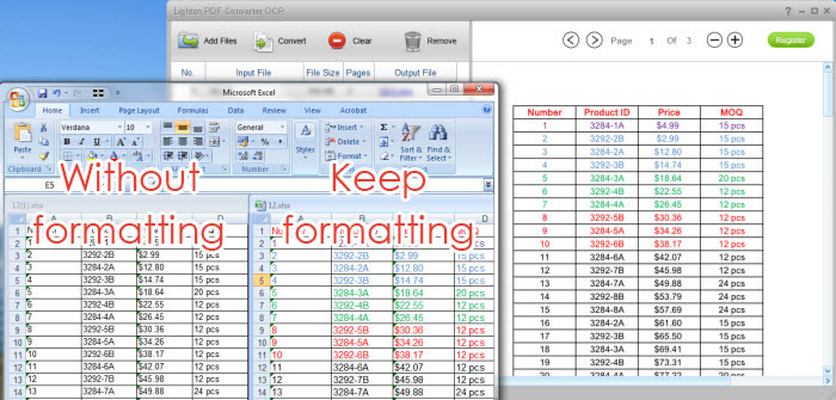The width and height of the screenshot is (836, 400).
Task: Toggle Center text alignment
Action: click(x=182, y=142)
